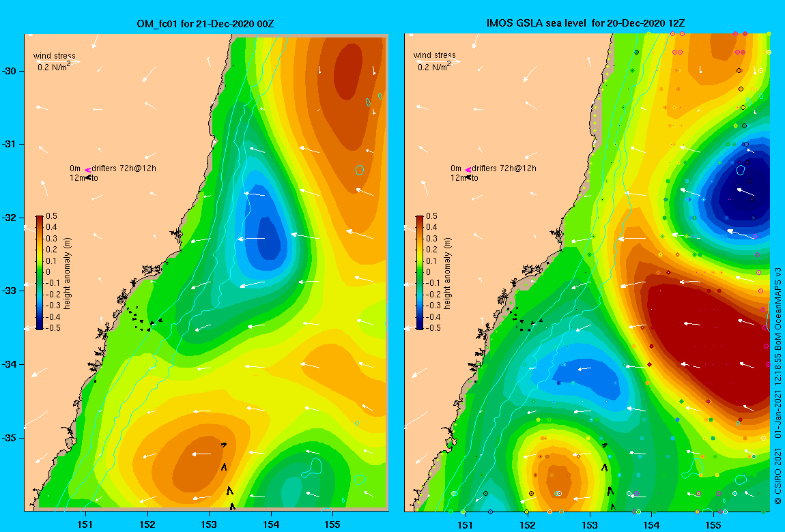The image size is (785, 532).
Task: Click the magenta 0m drifter arrow in right panel legend
Action: [x=468, y=170]
